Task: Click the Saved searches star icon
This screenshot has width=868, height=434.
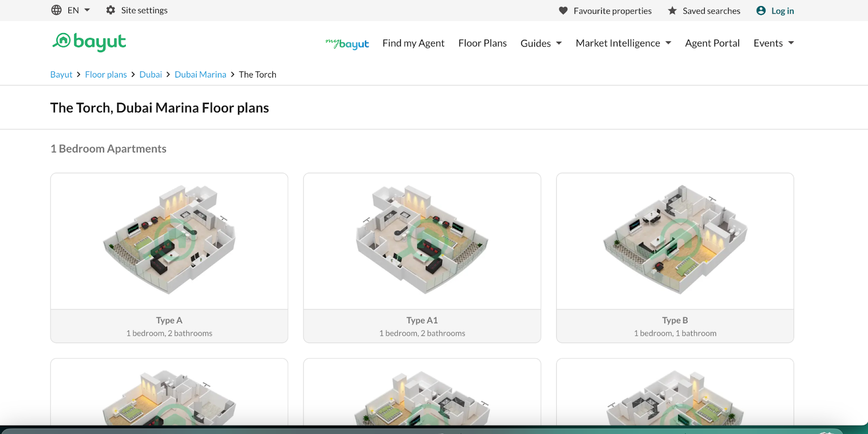Action: [x=672, y=11]
